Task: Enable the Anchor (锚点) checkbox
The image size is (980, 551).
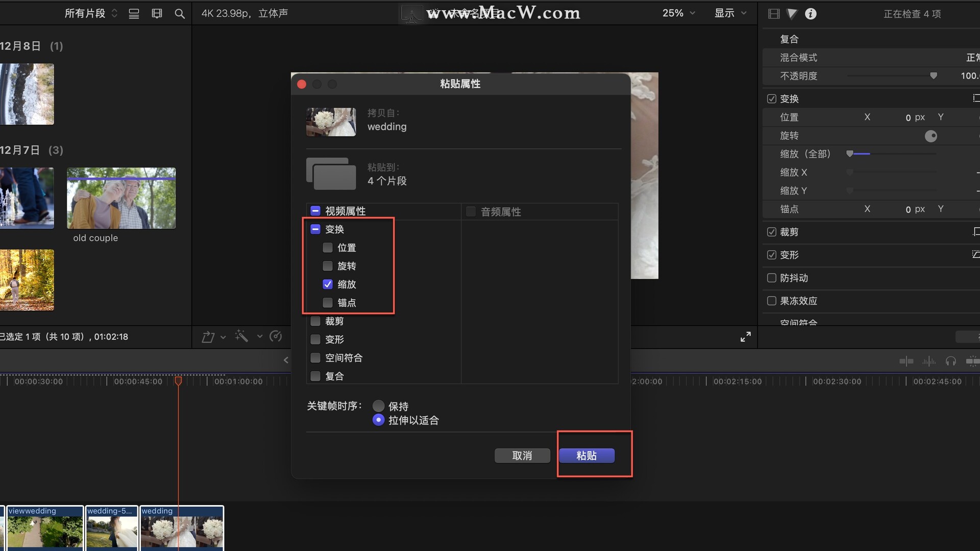Action: point(328,303)
